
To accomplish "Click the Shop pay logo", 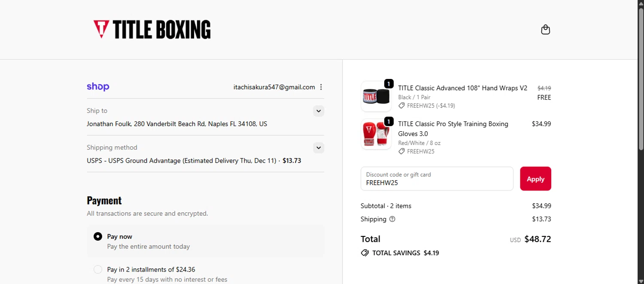I will pos(98,87).
